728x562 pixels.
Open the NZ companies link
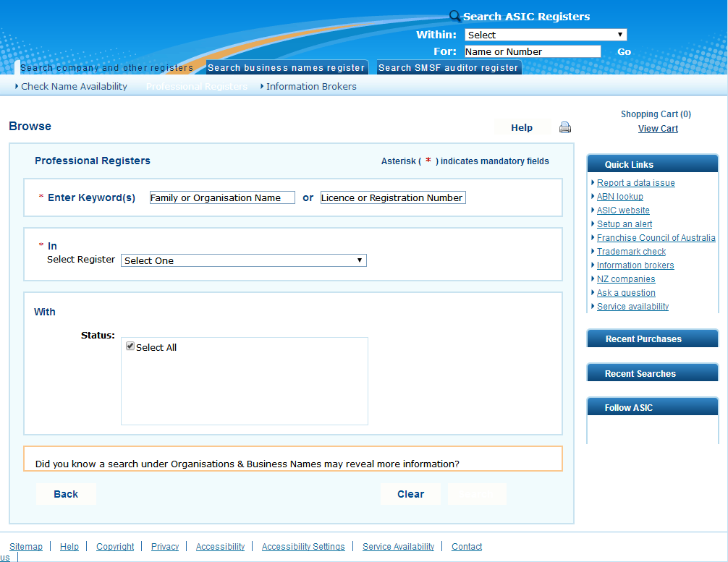click(626, 279)
